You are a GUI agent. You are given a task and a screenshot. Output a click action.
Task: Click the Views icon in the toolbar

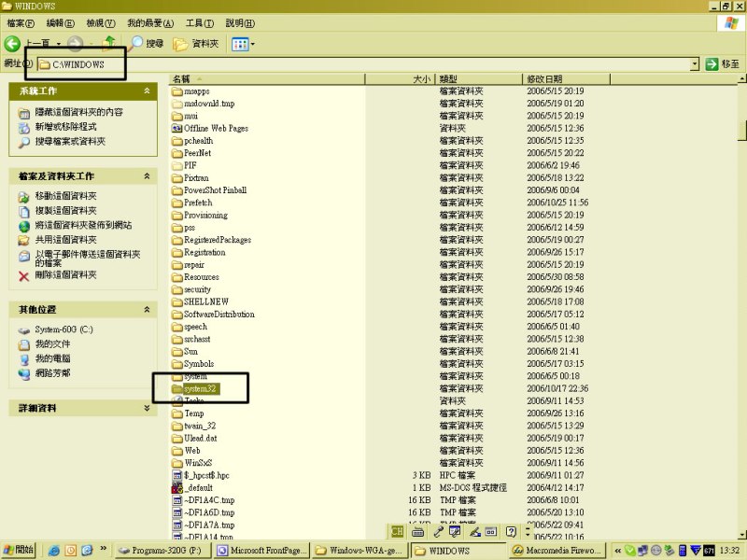[x=240, y=44]
